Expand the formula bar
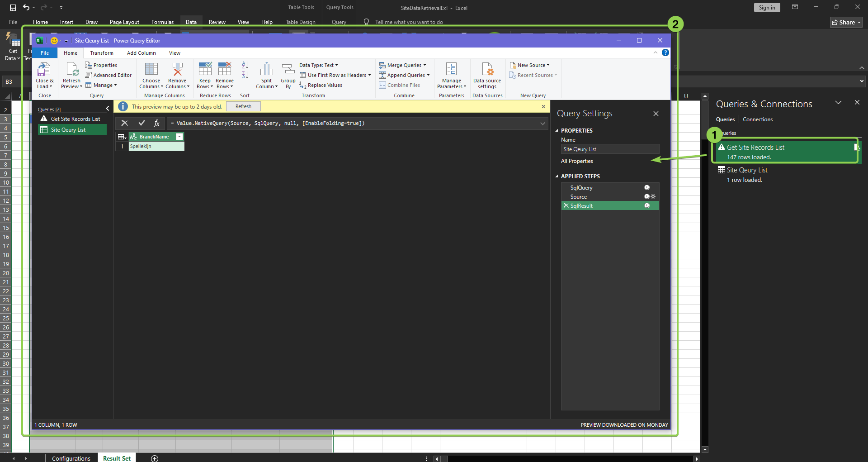The width and height of the screenshot is (868, 462). pos(542,123)
